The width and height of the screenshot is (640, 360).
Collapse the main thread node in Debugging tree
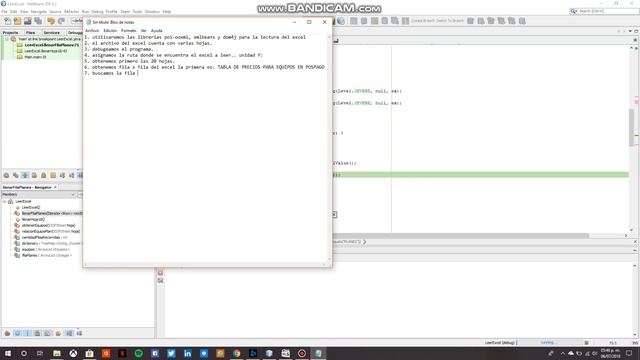(7, 39)
